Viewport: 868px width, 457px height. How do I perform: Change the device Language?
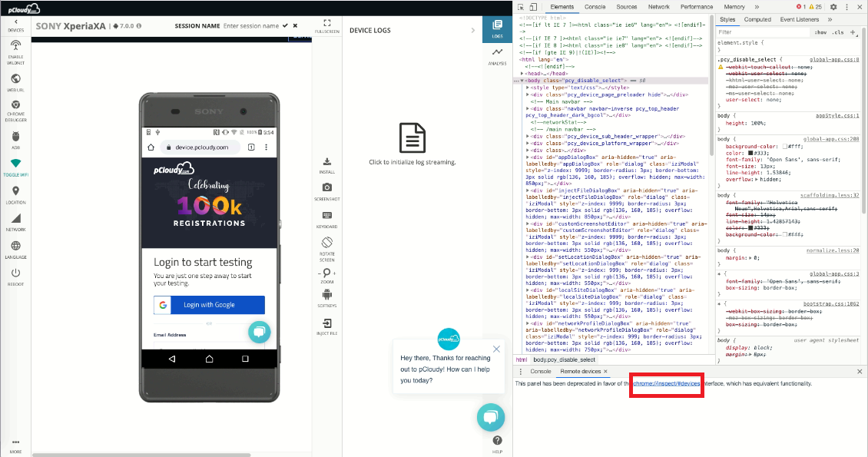point(15,250)
